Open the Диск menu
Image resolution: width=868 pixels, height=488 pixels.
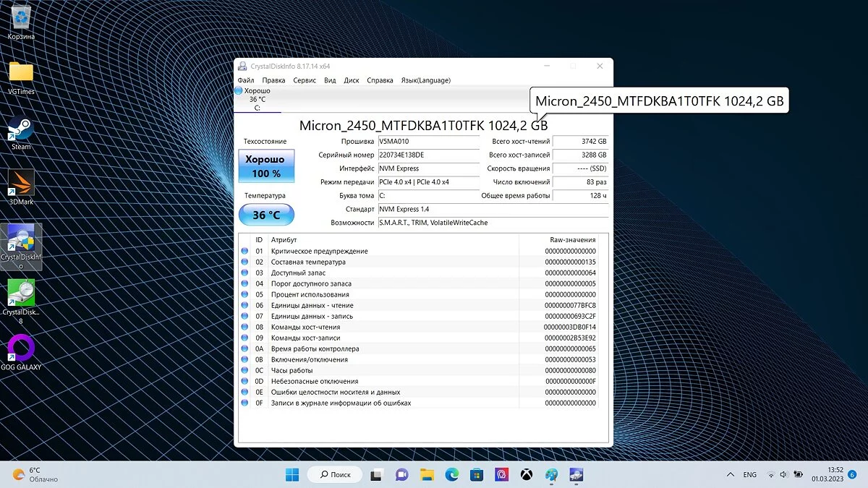point(352,80)
